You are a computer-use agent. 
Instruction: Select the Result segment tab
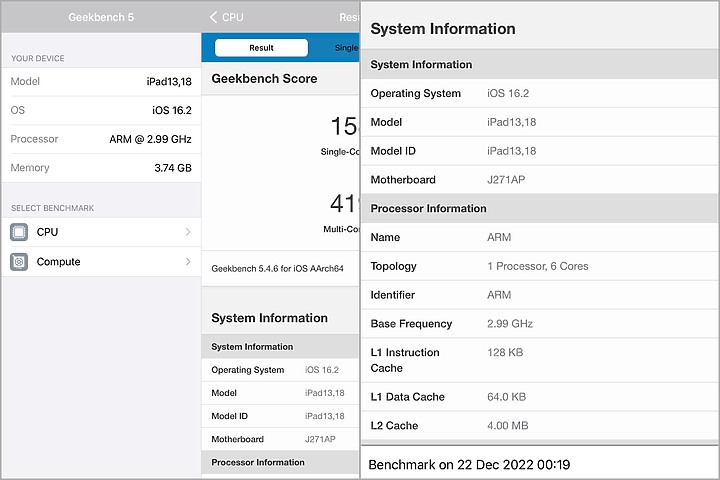261,48
